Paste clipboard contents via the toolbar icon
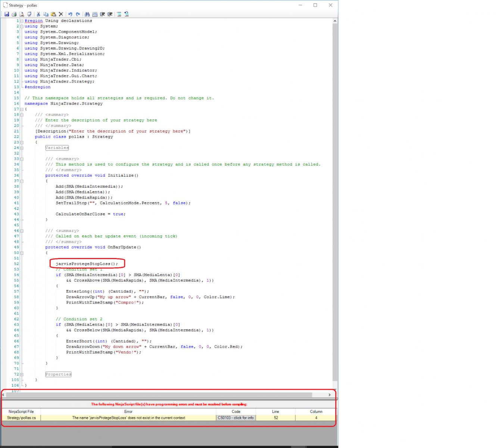The width and height of the screenshot is (499, 448). point(53,14)
